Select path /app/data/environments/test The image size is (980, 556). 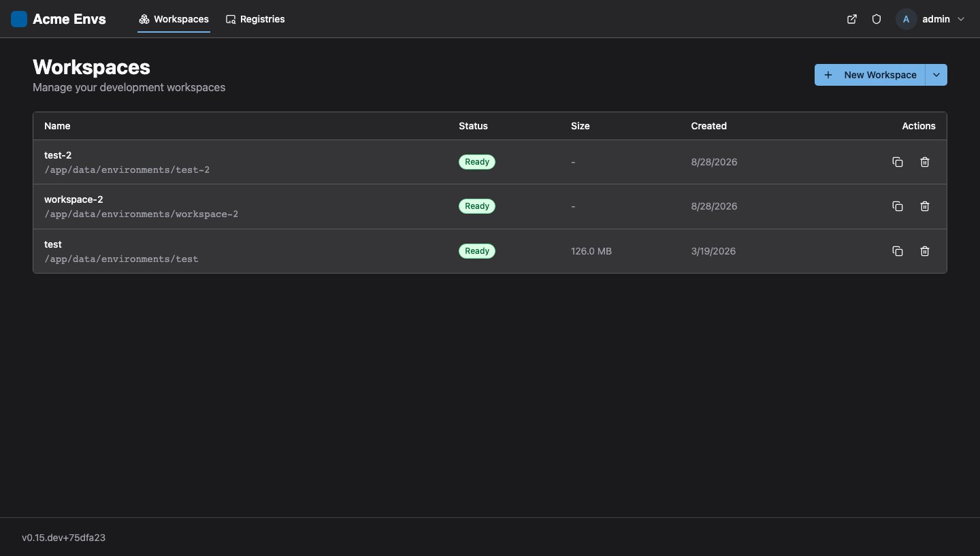[121, 259]
